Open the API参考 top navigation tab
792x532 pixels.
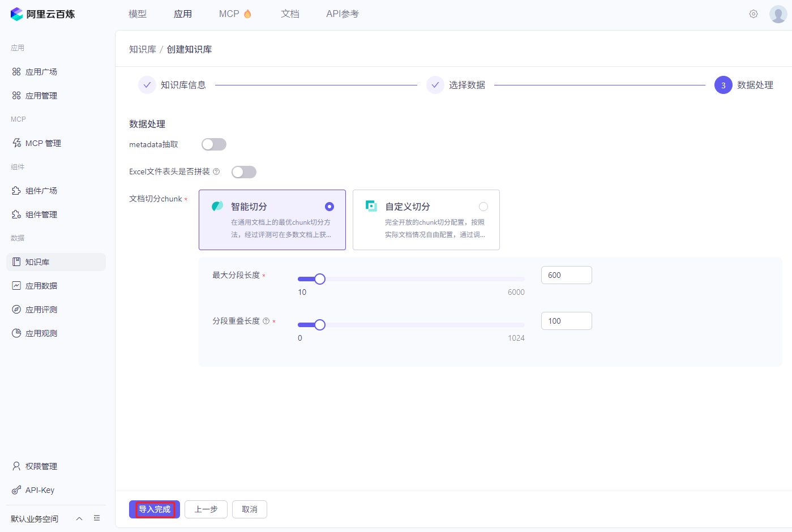(x=343, y=14)
